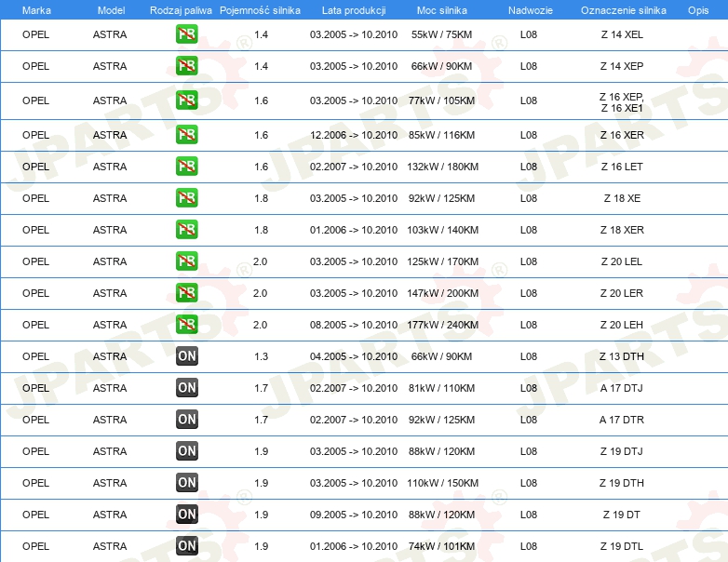Click the Marka column header
Viewport: 728px width, 562px height.
click(x=36, y=10)
